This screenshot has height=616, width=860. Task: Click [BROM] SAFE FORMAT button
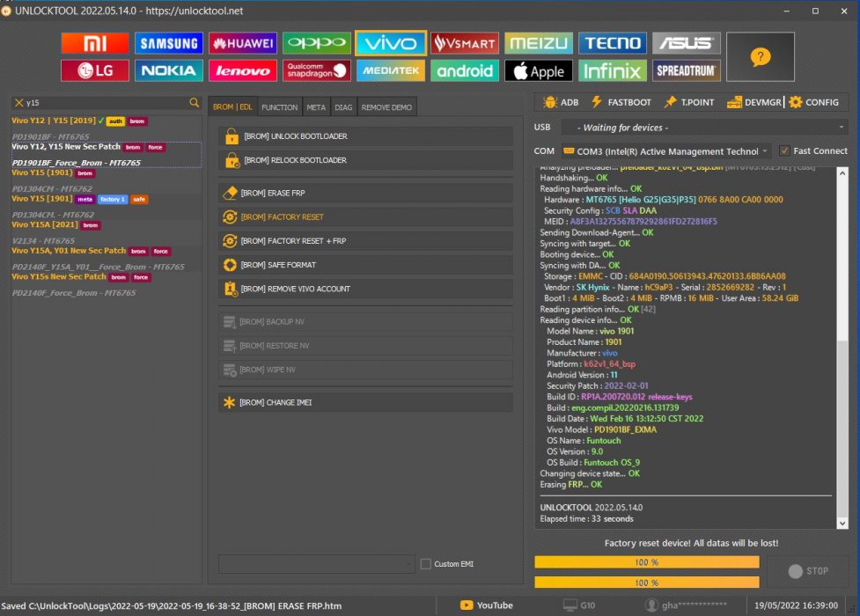(366, 265)
